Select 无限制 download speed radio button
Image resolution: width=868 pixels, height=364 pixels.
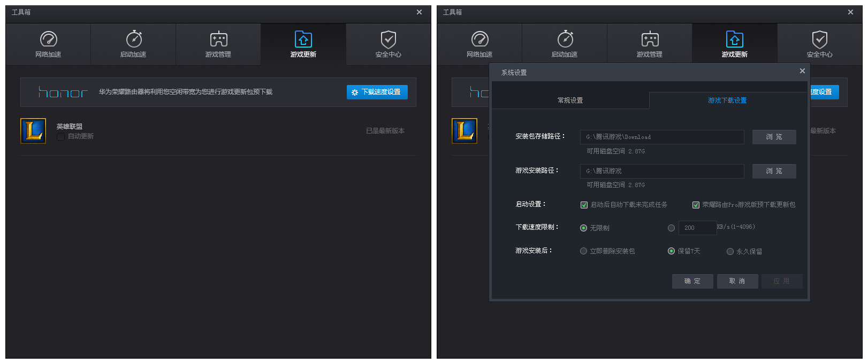pyautogui.click(x=584, y=228)
